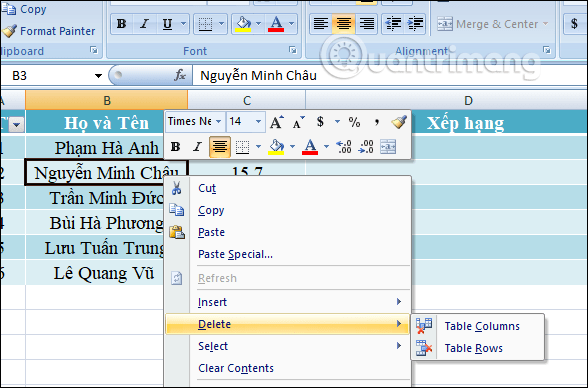Open the Font group dialog launcher
Viewport: 588px width, 388px height.
click(293, 50)
